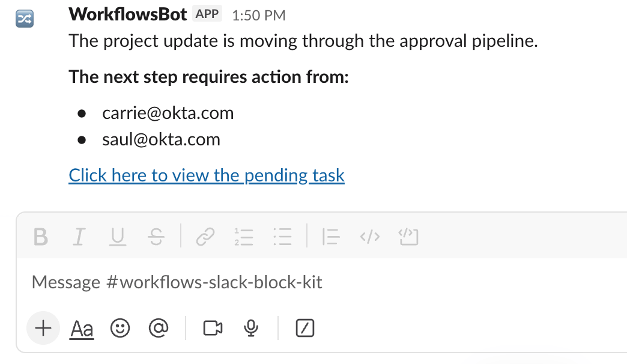Open the plus attachments menu
Viewport: 627px width, 364px height.
(43, 328)
